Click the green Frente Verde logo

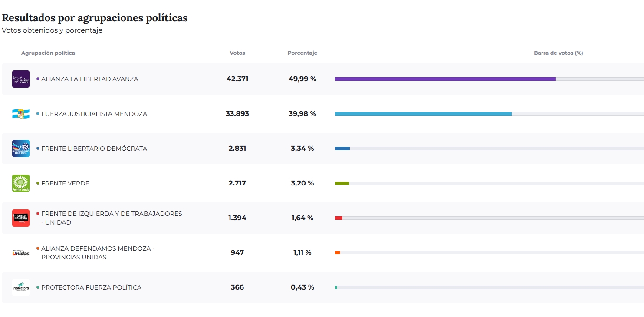[x=21, y=183]
